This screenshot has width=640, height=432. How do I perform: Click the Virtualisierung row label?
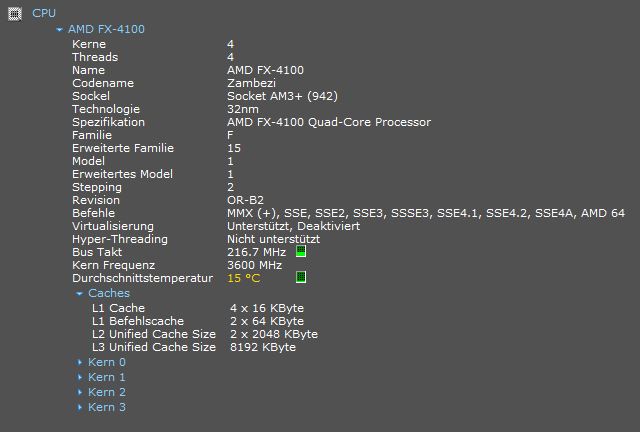[x=113, y=226]
